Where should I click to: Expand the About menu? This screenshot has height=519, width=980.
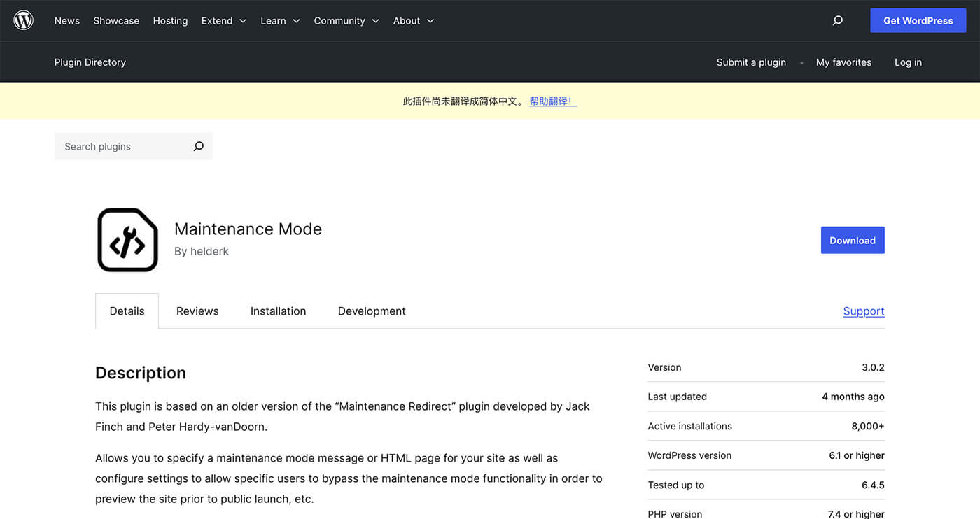pos(414,21)
